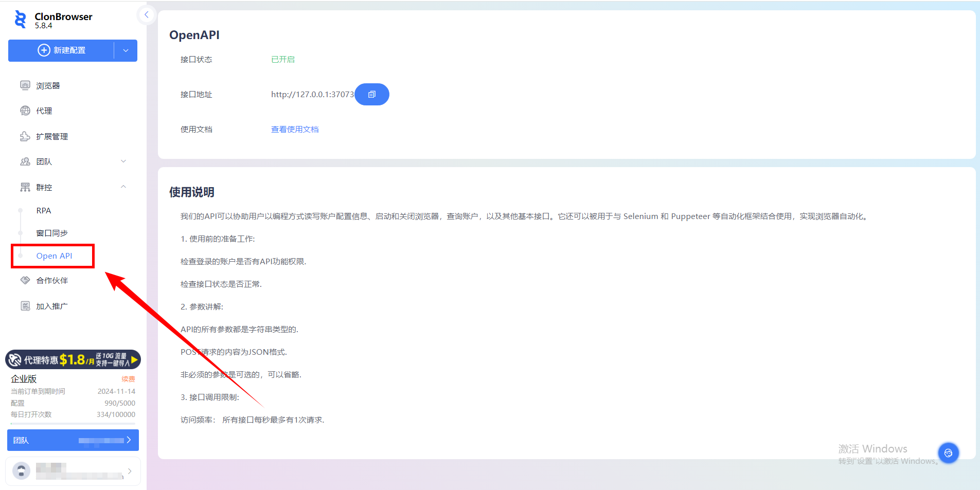Image resolution: width=980 pixels, height=490 pixels.
Task: Collapse the sidebar with the arrow button
Action: [147, 15]
